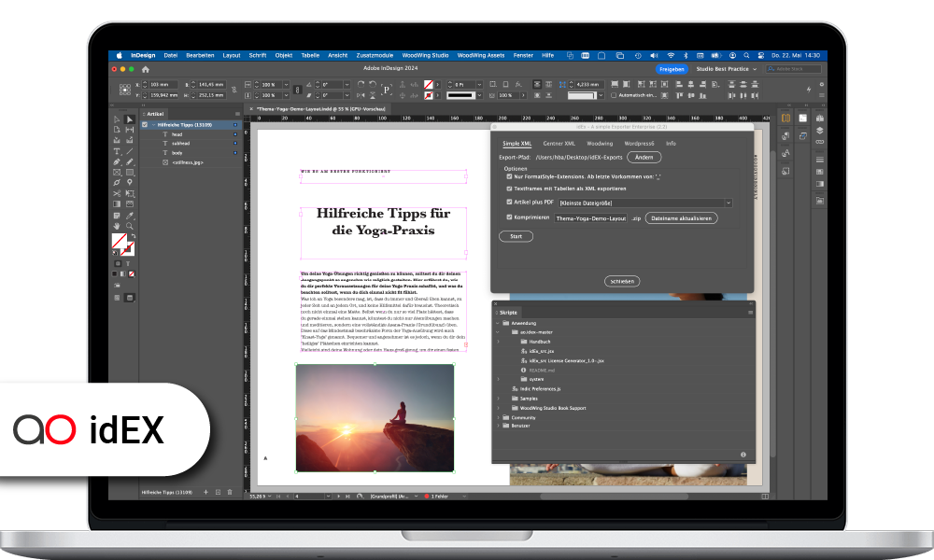This screenshot has height=560, width=934.
Task: Click the black stroke style preview in control bar
Action: point(461,95)
